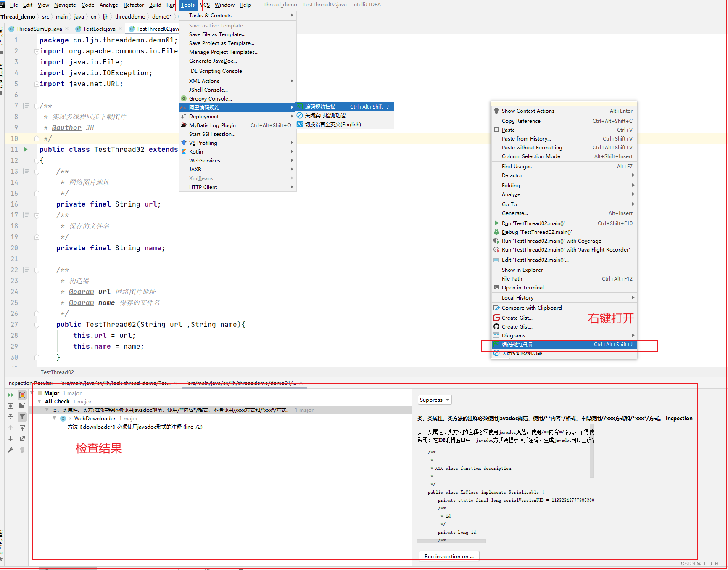Toggle group by directory icon in inspections
The height and width of the screenshot is (570, 728).
point(22,406)
